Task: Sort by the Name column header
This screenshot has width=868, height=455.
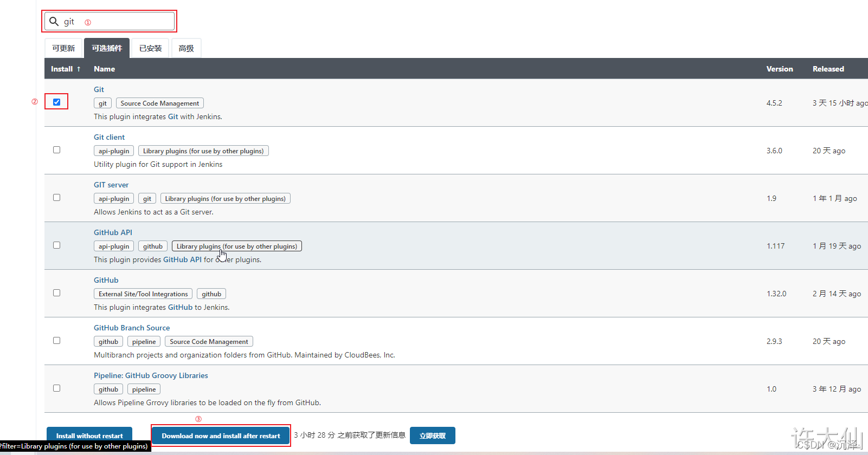Action: tap(104, 69)
